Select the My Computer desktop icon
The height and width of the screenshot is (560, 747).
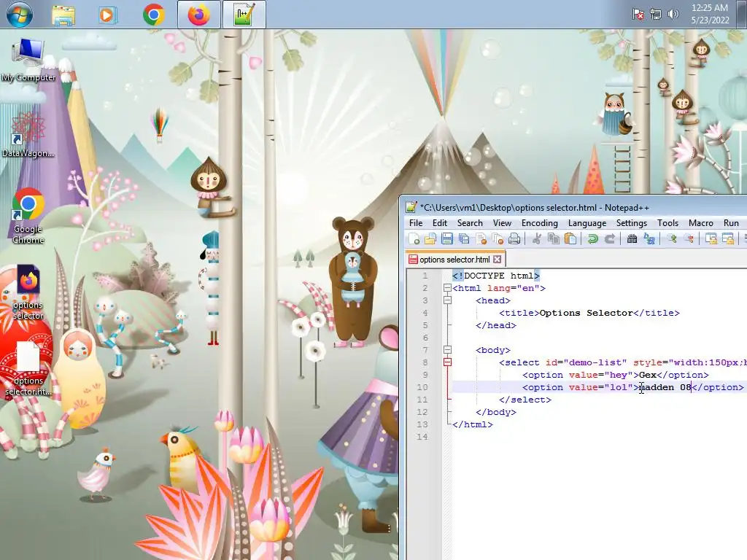(x=28, y=60)
